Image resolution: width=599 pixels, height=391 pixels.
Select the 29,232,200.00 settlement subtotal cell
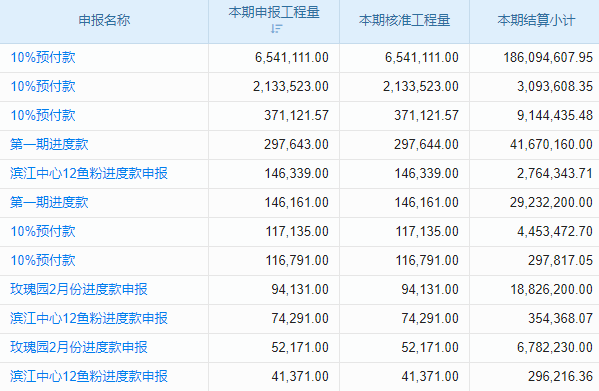click(534, 202)
